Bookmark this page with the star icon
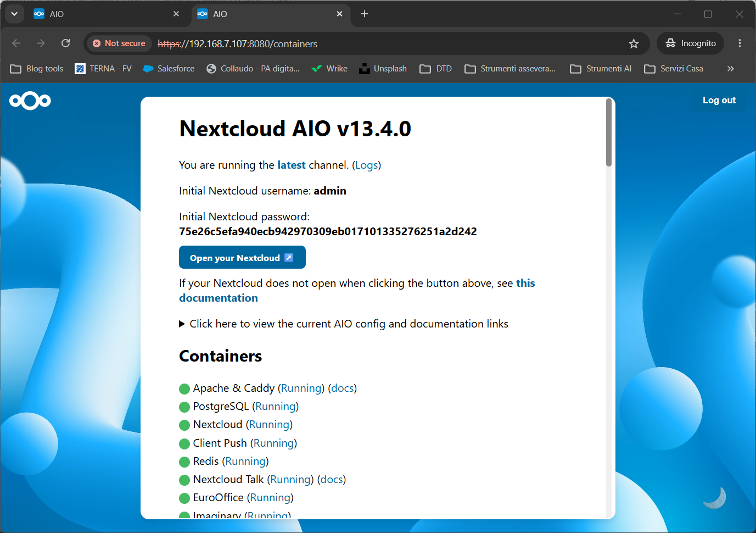 (x=634, y=43)
